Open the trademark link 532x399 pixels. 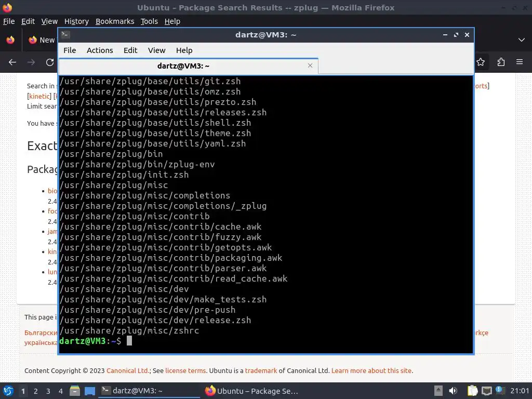pyautogui.click(x=261, y=370)
